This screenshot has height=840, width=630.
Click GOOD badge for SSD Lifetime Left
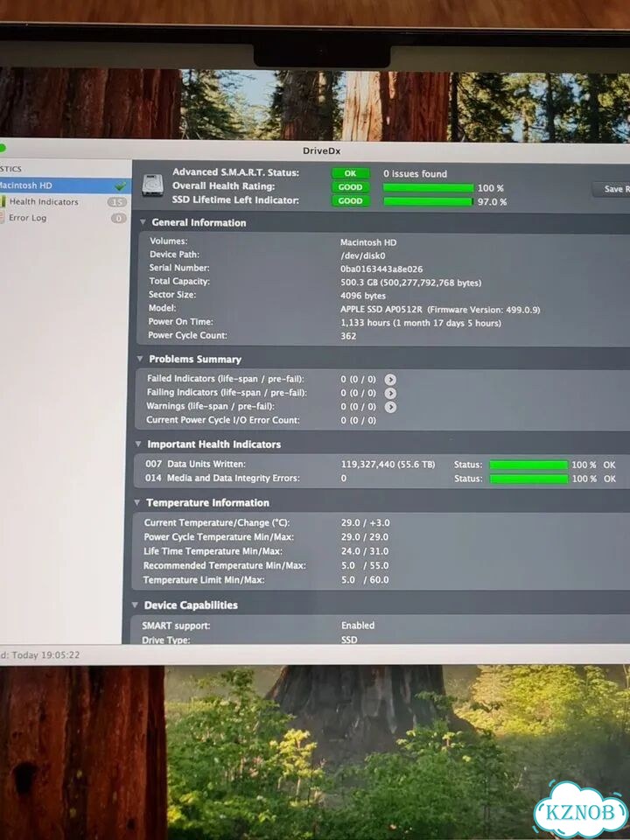coord(350,201)
